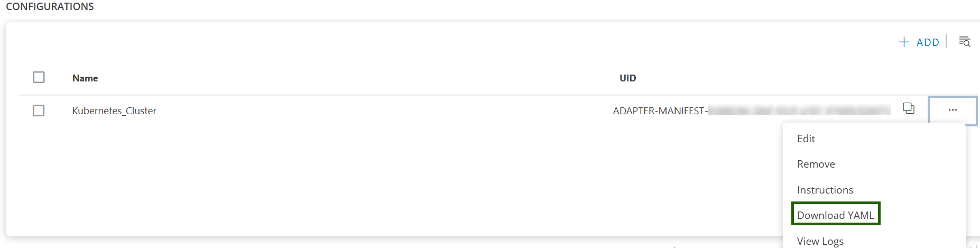
Task: Open Instructions from the row menu
Action: pyautogui.click(x=825, y=190)
